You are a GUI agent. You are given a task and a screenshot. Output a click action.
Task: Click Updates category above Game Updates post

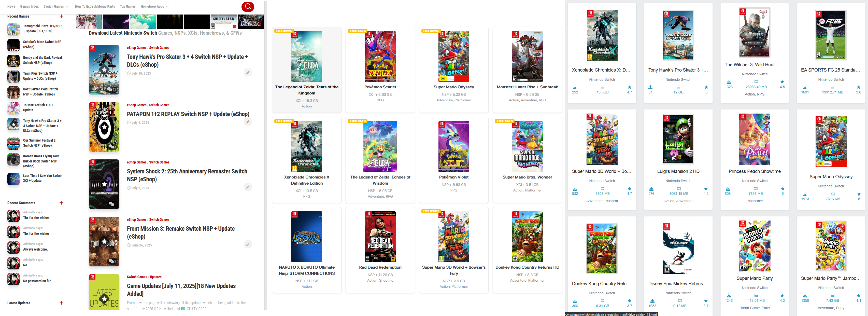point(155,277)
